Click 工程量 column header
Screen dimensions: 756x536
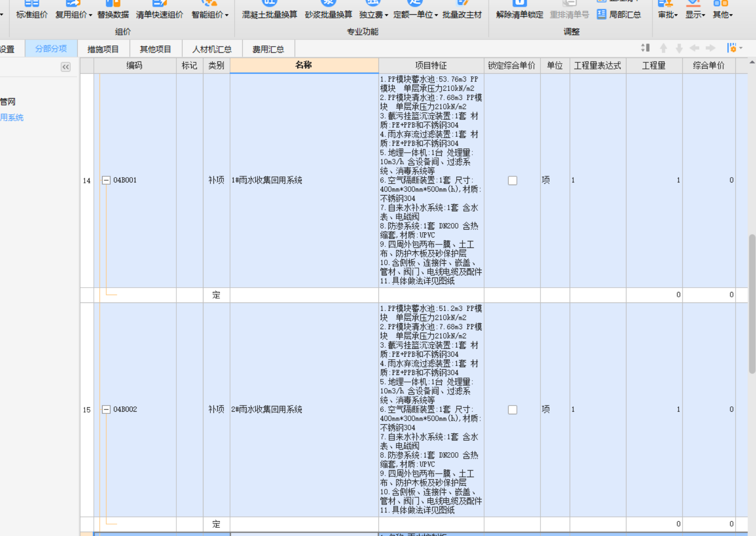[x=654, y=65]
